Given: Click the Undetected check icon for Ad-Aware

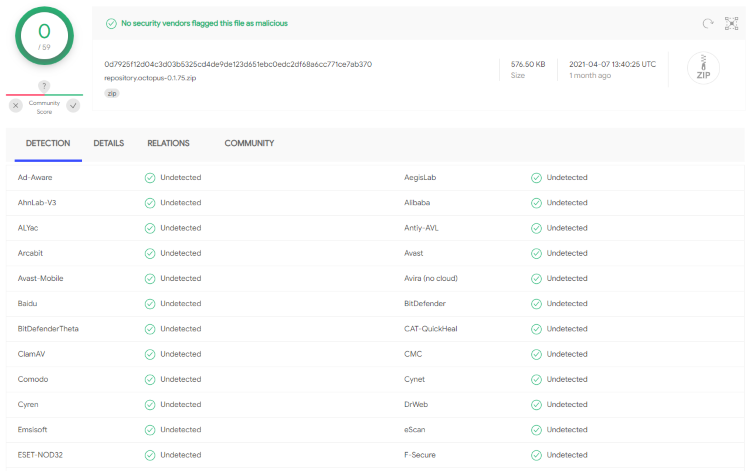Looking at the screenshot, I should tap(150, 177).
